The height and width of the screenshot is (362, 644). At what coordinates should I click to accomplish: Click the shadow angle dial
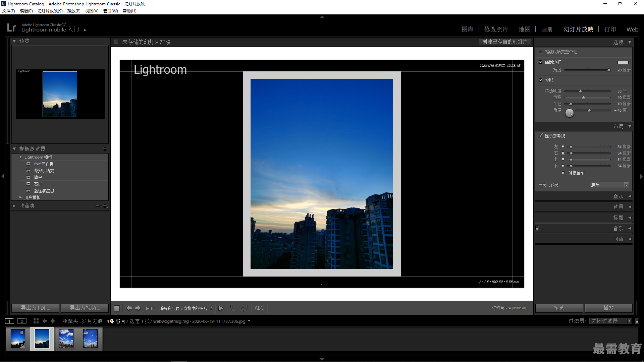(570, 113)
